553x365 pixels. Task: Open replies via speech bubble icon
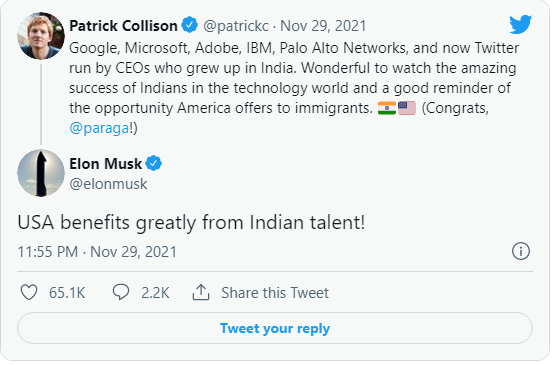coord(121,294)
